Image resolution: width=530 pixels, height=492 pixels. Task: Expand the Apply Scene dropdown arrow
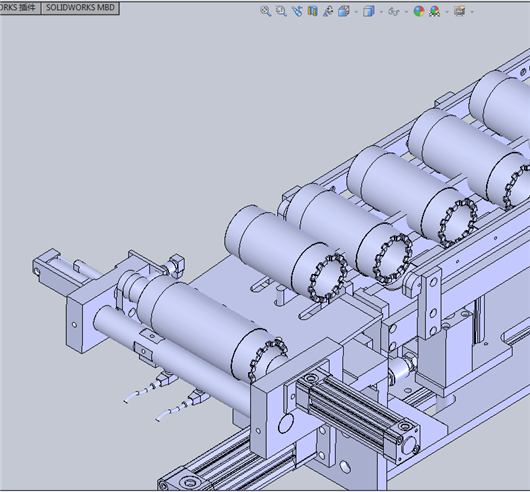pos(447,12)
